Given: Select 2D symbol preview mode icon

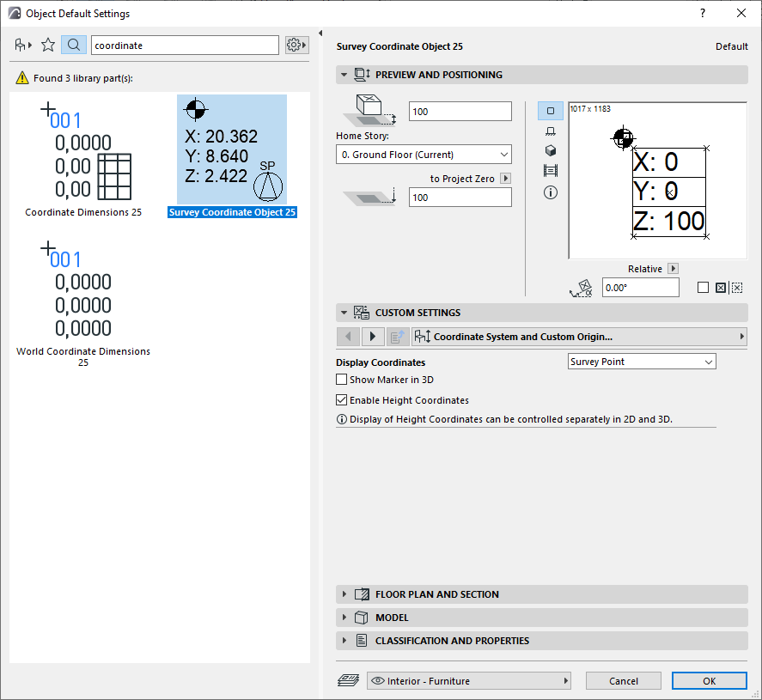Looking at the screenshot, I should pyautogui.click(x=551, y=111).
